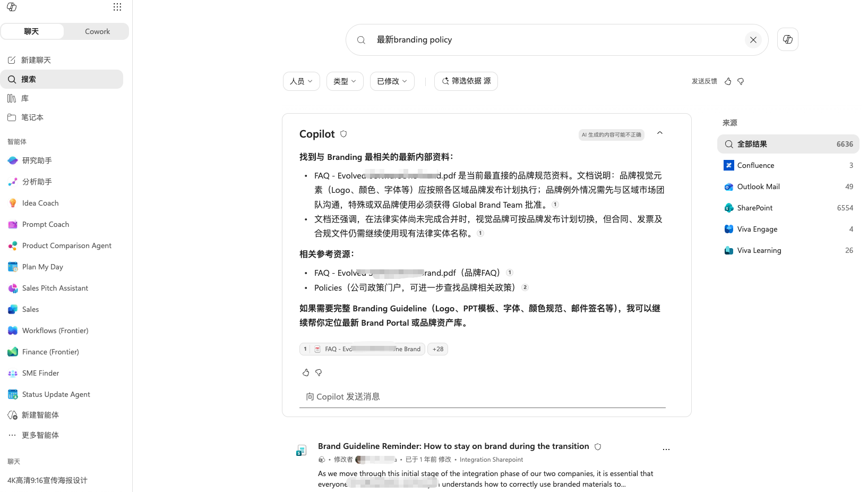Click the search box containing 最新branding policy

(x=557, y=40)
